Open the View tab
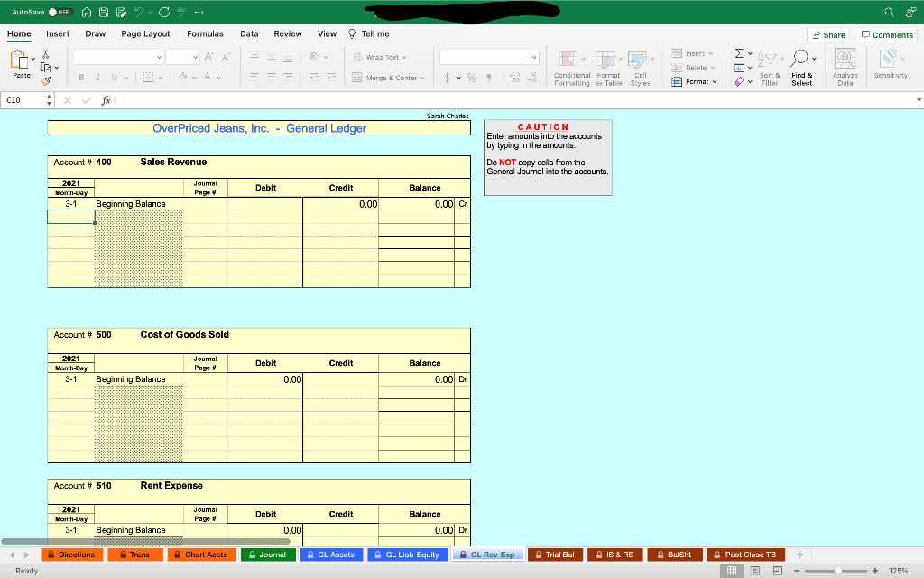 coord(327,33)
